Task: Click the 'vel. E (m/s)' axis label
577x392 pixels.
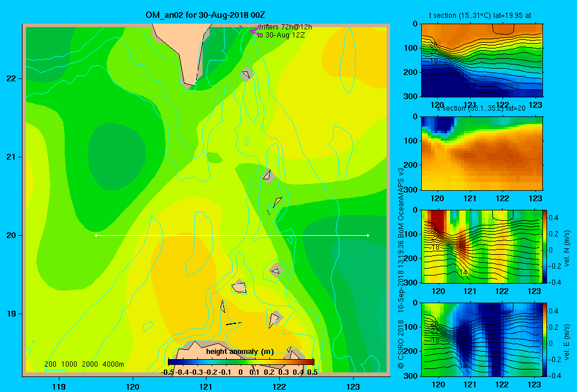Action: point(567,342)
